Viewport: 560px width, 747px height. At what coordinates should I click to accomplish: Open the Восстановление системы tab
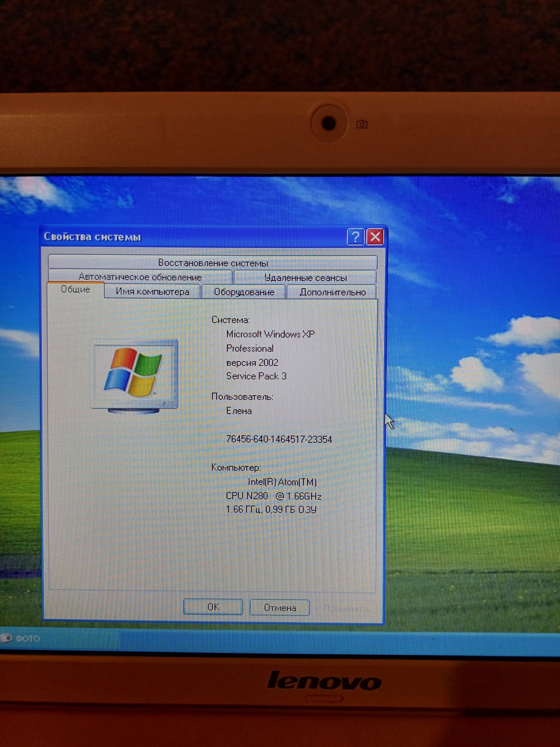point(213,263)
